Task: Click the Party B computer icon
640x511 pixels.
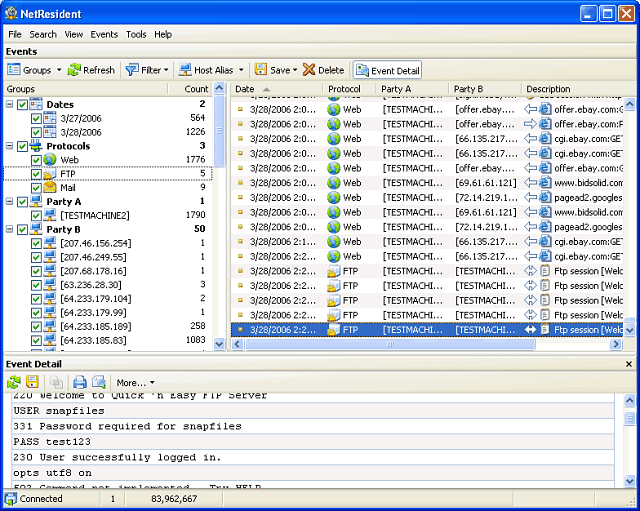Action: coord(36,229)
